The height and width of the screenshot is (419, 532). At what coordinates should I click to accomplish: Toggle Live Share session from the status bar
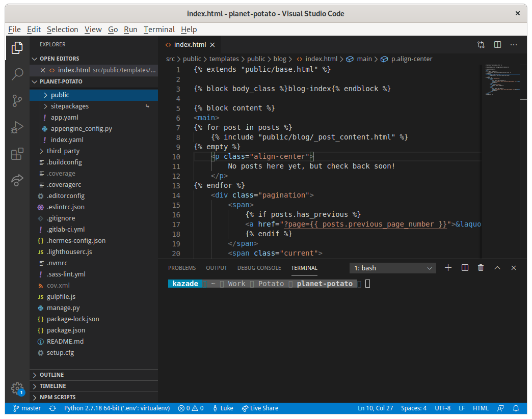[260, 408]
